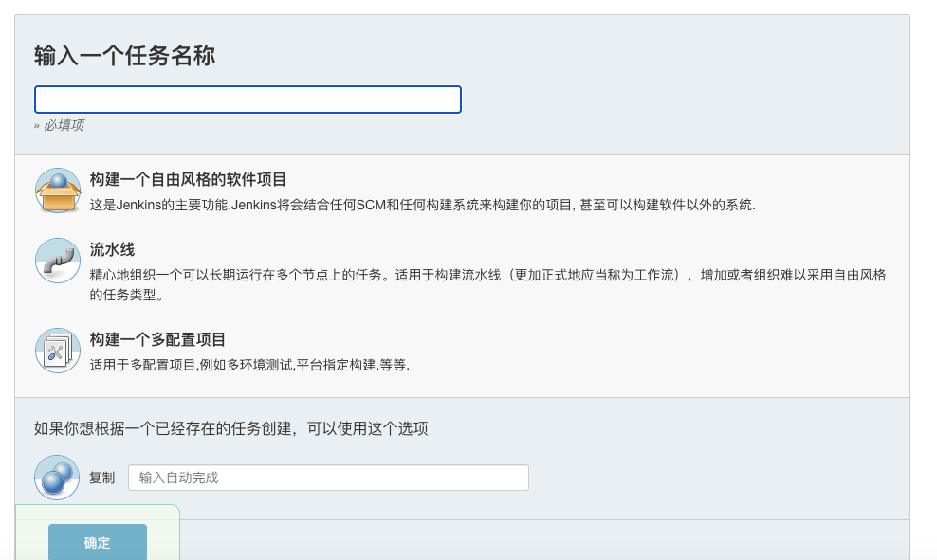Click the blue spheres copy icon
This screenshot has height=560, width=937.
tap(57, 477)
